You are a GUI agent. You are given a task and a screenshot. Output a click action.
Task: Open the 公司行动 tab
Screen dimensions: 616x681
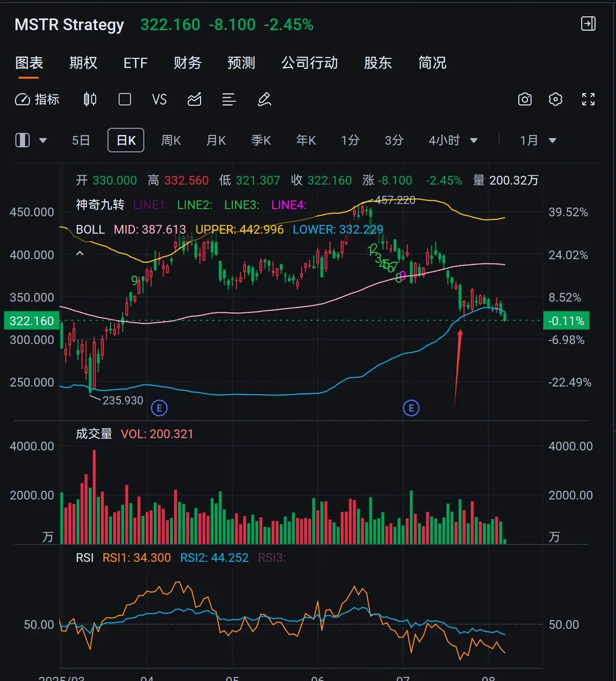(x=309, y=63)
